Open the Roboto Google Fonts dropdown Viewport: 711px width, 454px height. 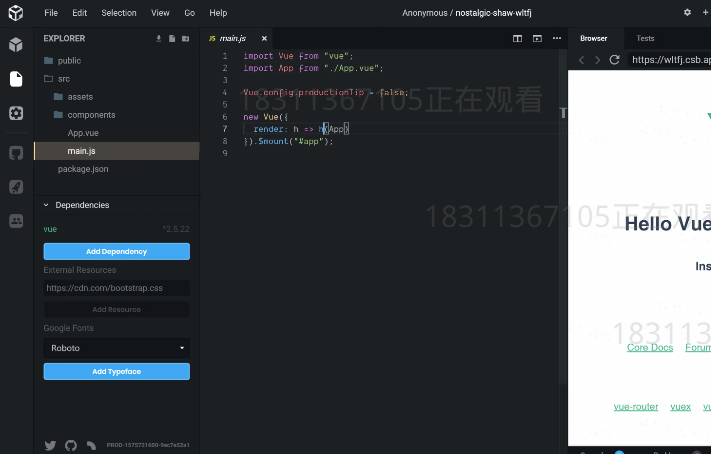click(117, 348)
